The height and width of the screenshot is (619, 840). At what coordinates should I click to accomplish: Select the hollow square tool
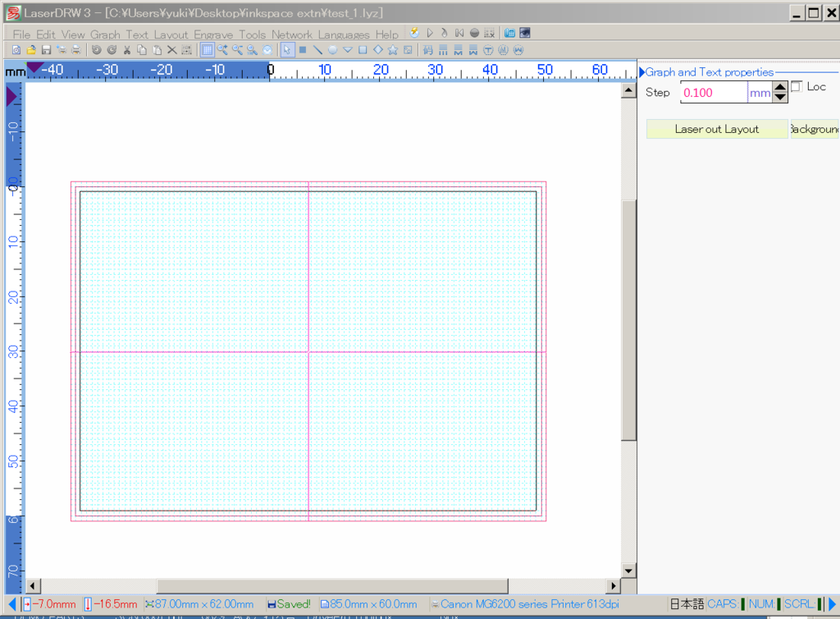pyautogui.click(x=363, y=50)
